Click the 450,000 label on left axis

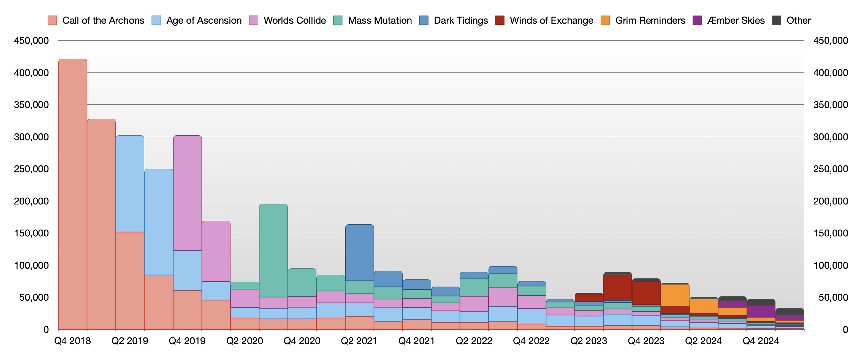(x=31, y=41)
